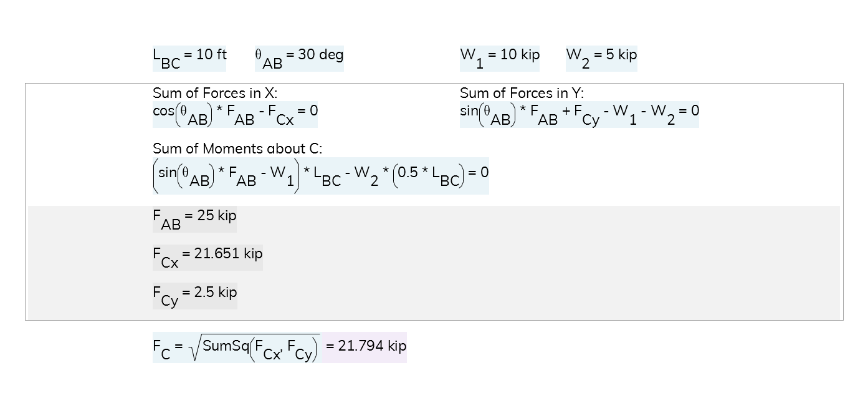Click the 10 ft value of L_BC
Screen dimensions: 868x408
click(211, 54)
